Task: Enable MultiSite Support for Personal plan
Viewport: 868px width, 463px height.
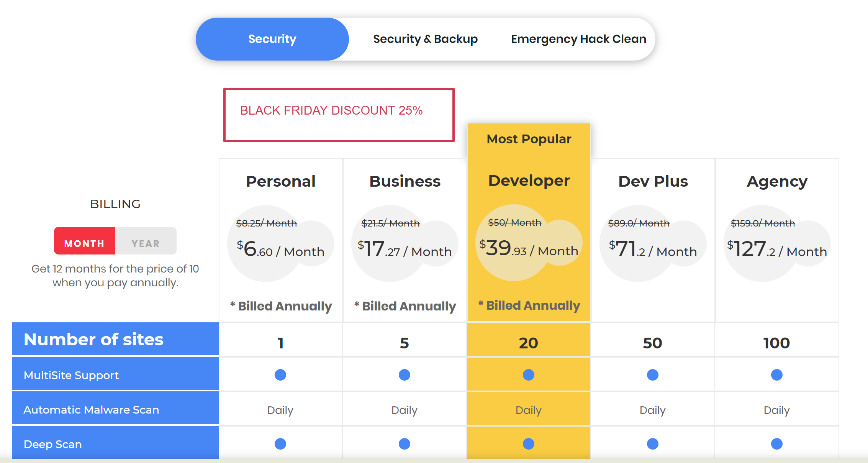Action: click(x=280, y=374)
